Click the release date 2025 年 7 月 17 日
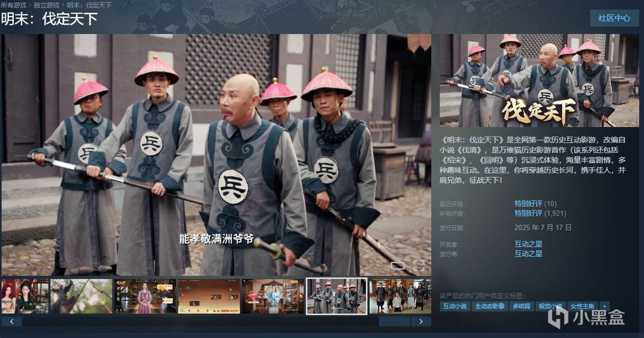The width and height of the screenshot is (644, 338). click(543, 227)
